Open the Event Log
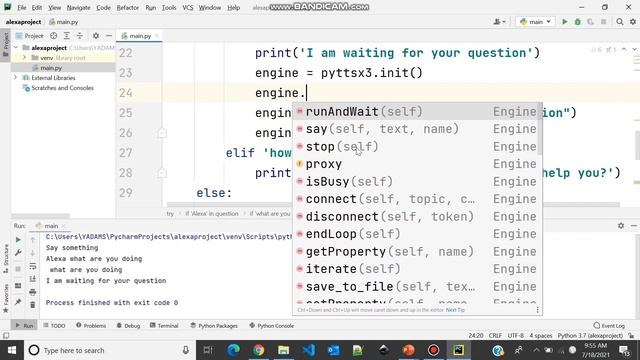The image size is (640, 360). tap(609, 325)
